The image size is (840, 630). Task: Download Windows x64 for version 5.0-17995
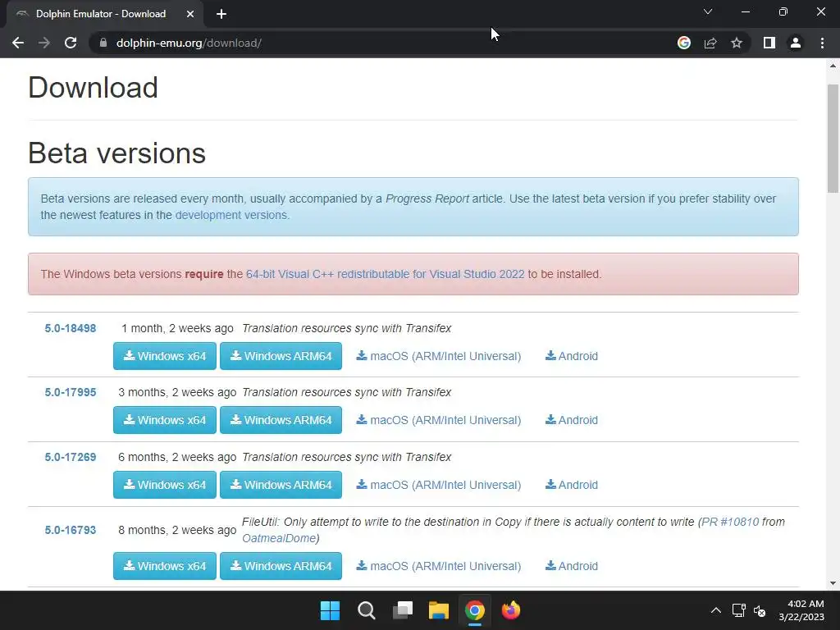(x=164, y=420)
